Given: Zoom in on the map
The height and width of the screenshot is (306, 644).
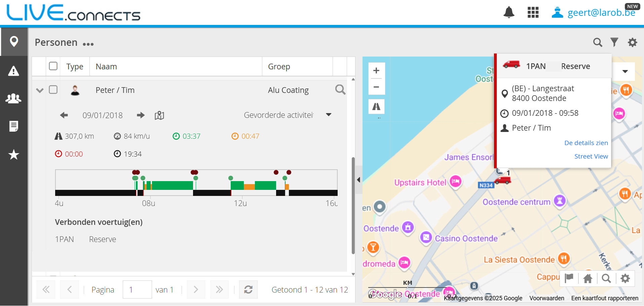Looking at the screenshot, I should click(x=376, y=70).
